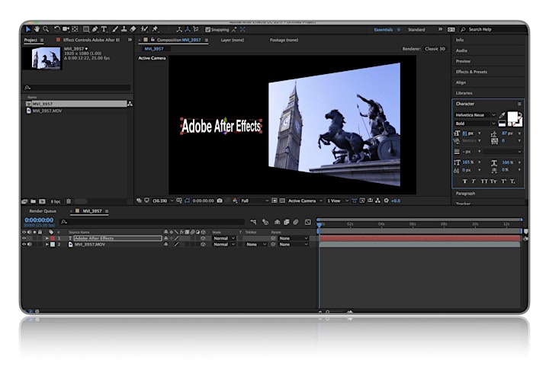549x392 pixels.
Task: Open the Effects & Presets panel
Action: (x=471, y=72)
